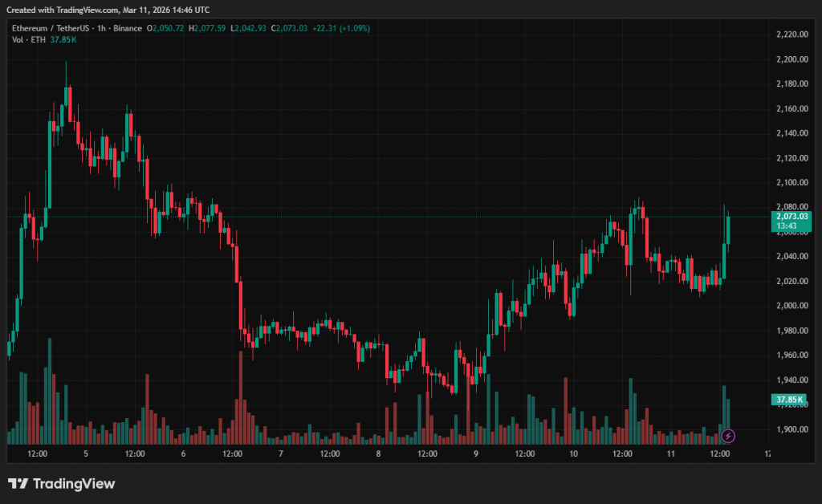This screenshot has width=822, height=504.
Task: Click the Low value 2,042.93 in legend
Action: click(x=252, y=28)
